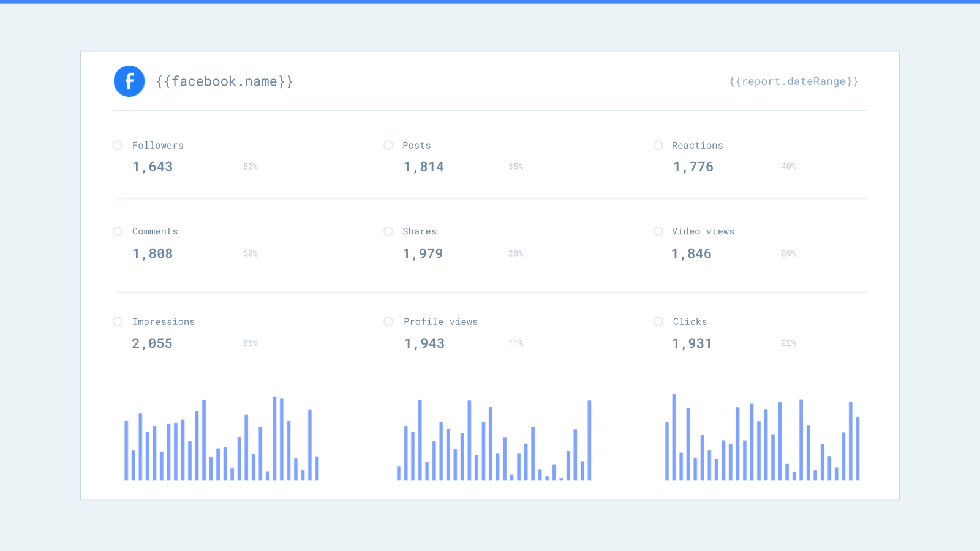Select the Comments radio circle
This screenshot has width=980, height=551.
pyautogui.click(x=118, y=231)
